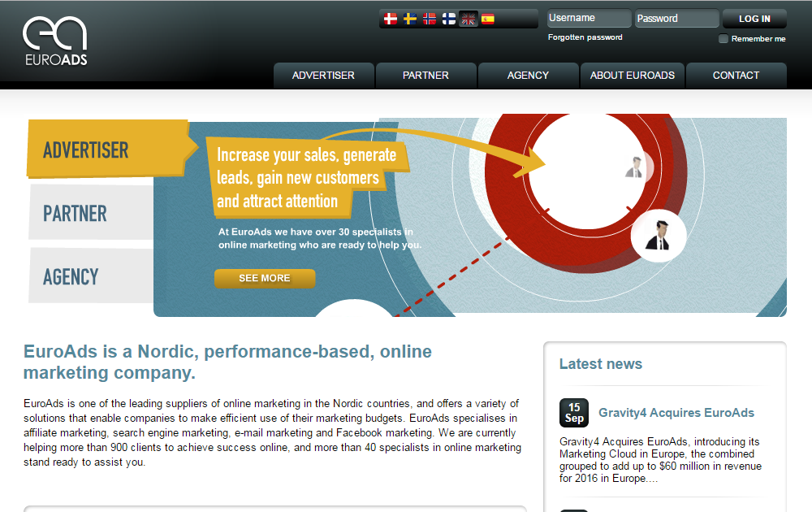Pick the Finnish flag language option
Screen dimensions: 812x512
pos(449,20)
